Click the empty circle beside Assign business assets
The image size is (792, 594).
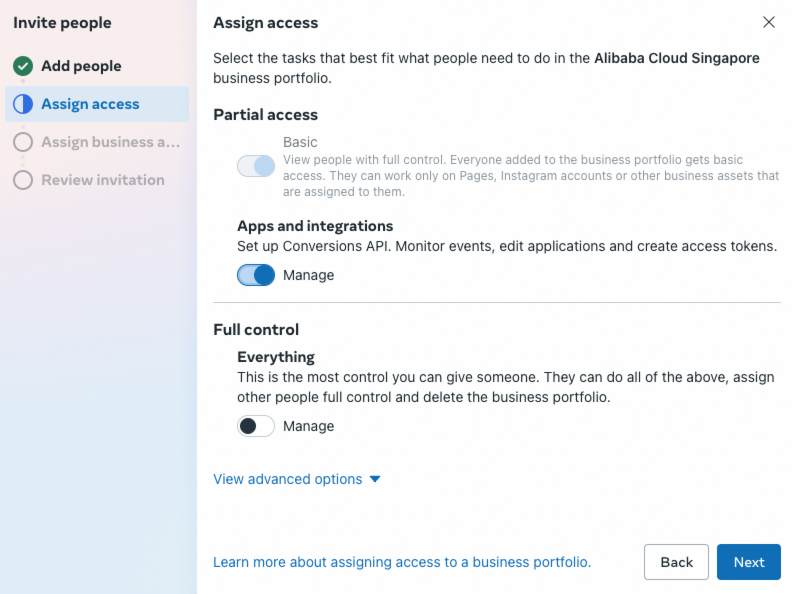coord(23,142)
